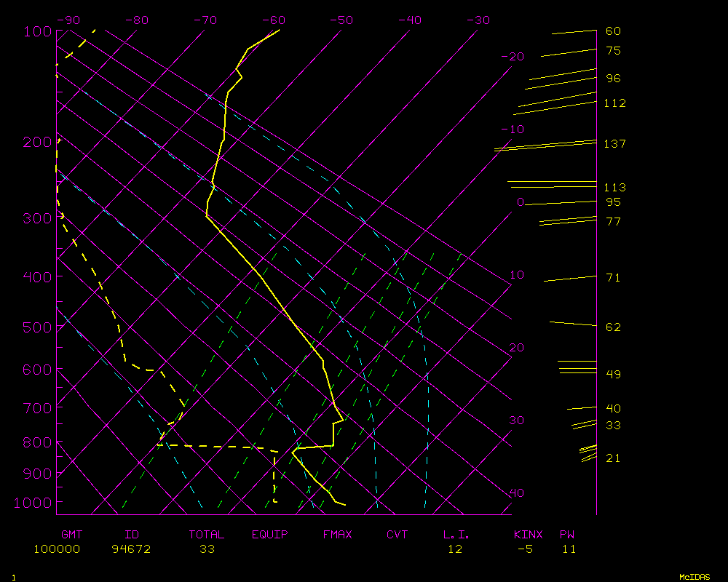Click the McIDAS label in bottom corner
This screenshot has height=582, width=728.
click(695, 577)
